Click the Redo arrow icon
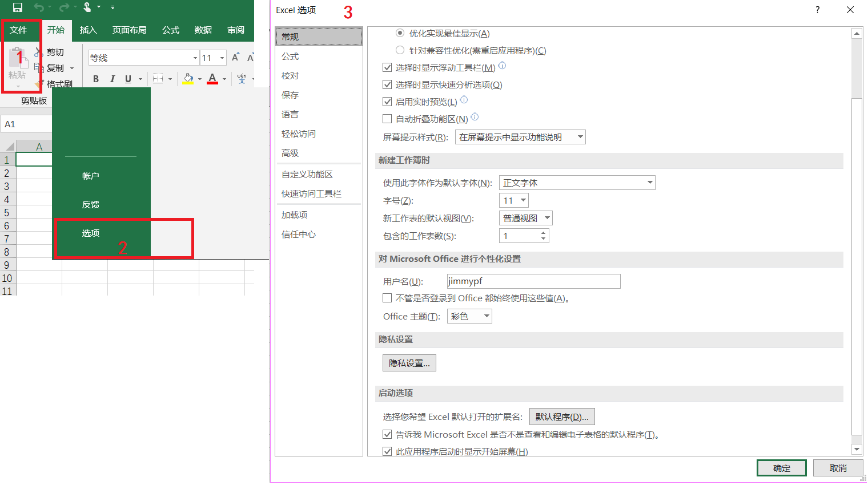This screenshot has height=485, width=868. coord(64,7)
